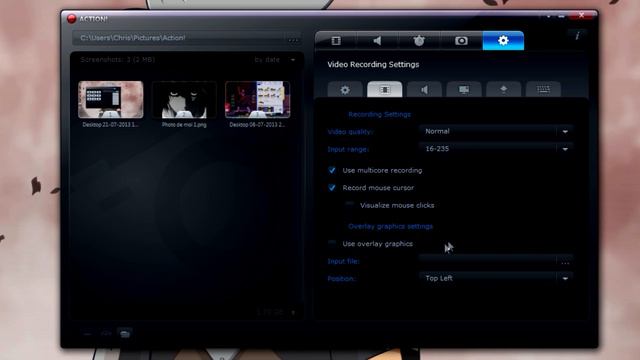The height and width of the screenshot is (360, 640).
Task: Click the red Action! logo icon
Action: [71, 18]
